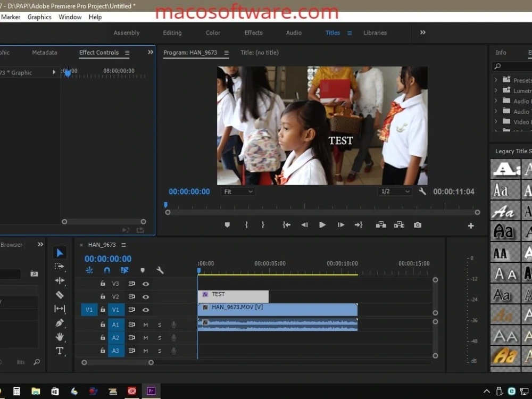Click the Program monitor playhead marker
Viewport: 532px width, 399px height.
165,205
